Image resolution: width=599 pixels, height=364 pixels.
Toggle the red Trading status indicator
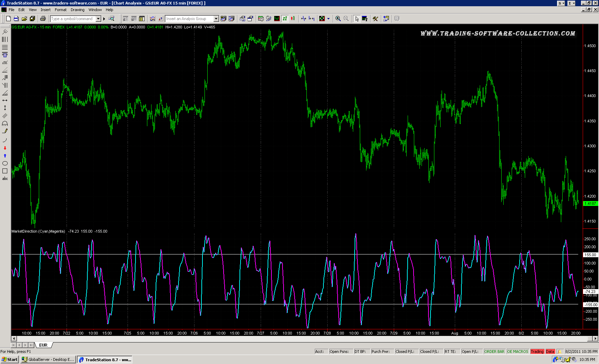point(537,352)
